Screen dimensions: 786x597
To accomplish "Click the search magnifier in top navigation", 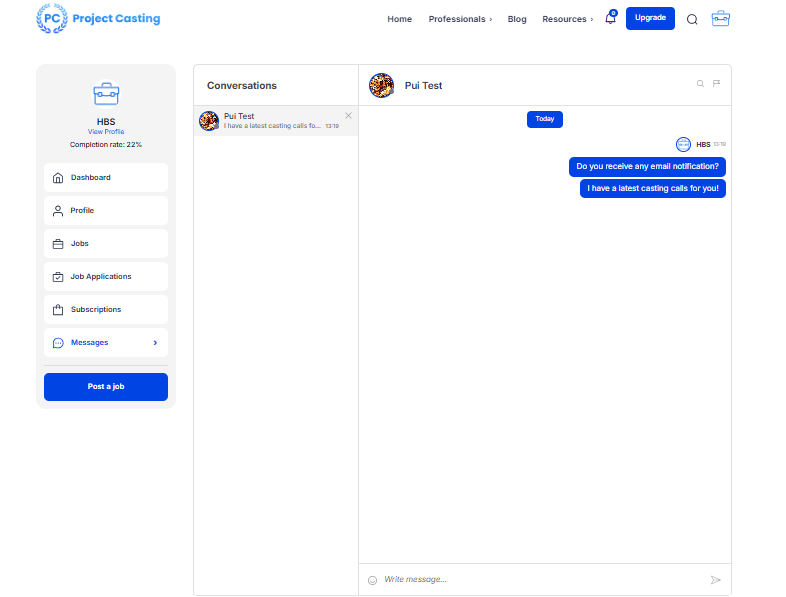I will (x=692, y=19).
